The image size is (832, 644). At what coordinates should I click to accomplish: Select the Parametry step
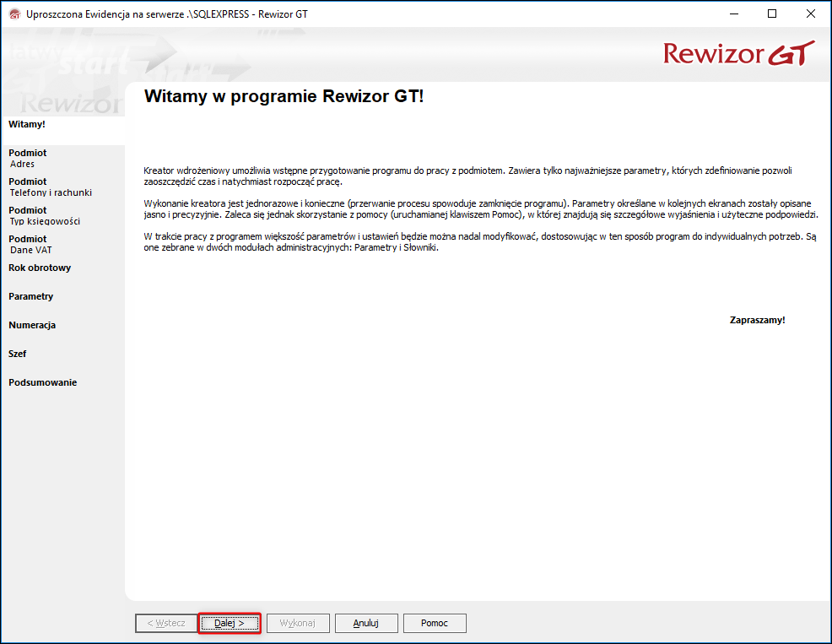(30, 296)
